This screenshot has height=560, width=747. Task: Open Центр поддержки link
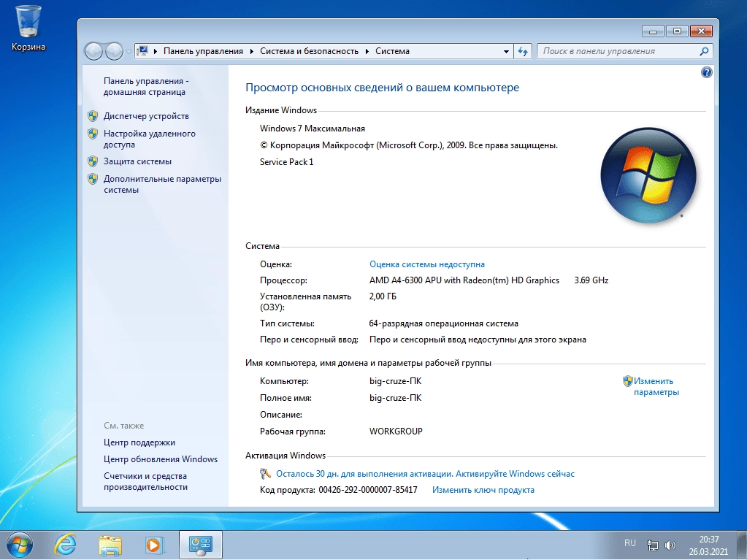point(139,442)
